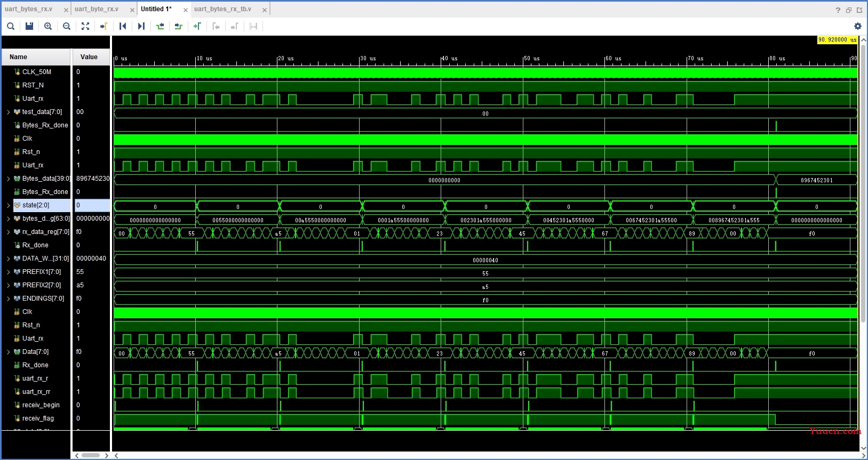Go to next marker icon
This screenshot has height=460, width=868.
[x=235, y=26]
